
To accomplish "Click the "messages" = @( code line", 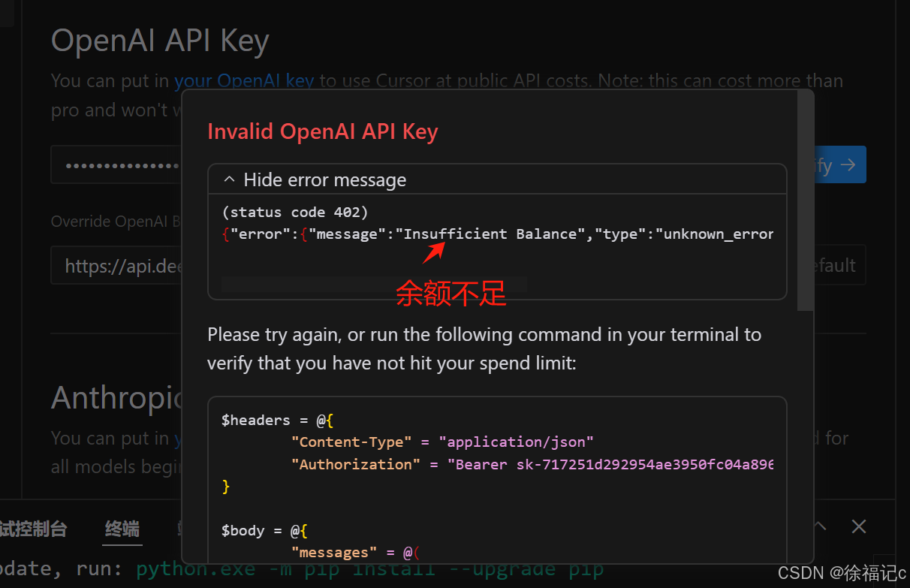I will coord(356,553).
